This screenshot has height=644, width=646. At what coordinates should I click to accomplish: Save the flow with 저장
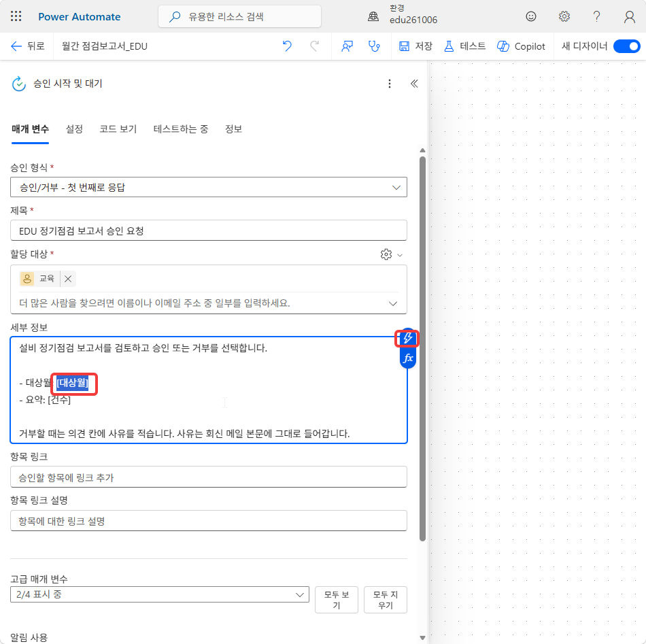pyautogui.click(x=415, y=46)
